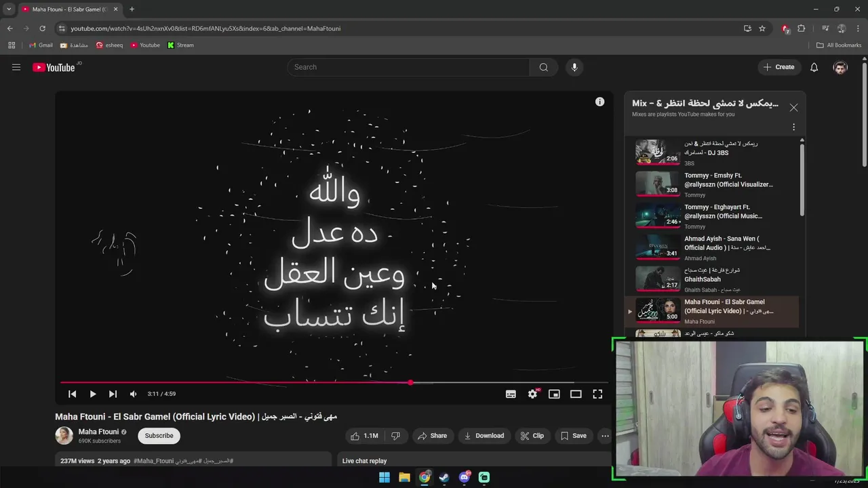This screenshot has height=488, width=868.
Task: Open YouTube account avatar menu
Action: (840, 67)
